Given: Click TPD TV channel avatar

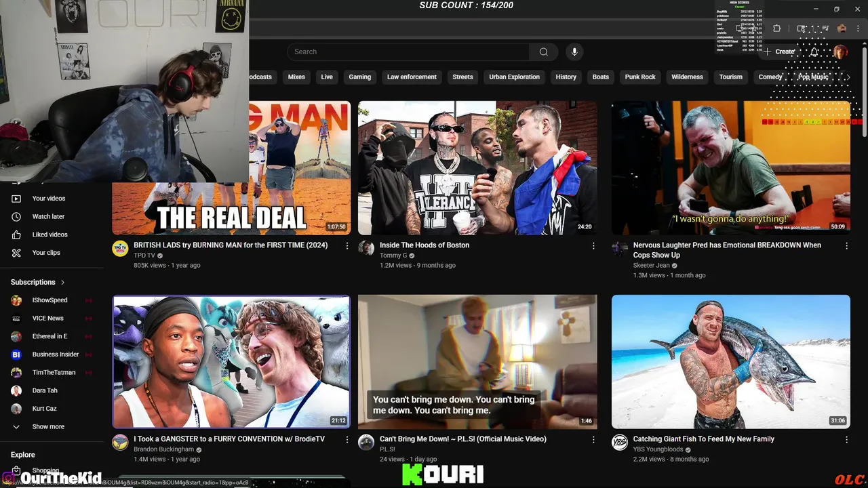Looking at the screenshot, I should (x=120, y=248).
